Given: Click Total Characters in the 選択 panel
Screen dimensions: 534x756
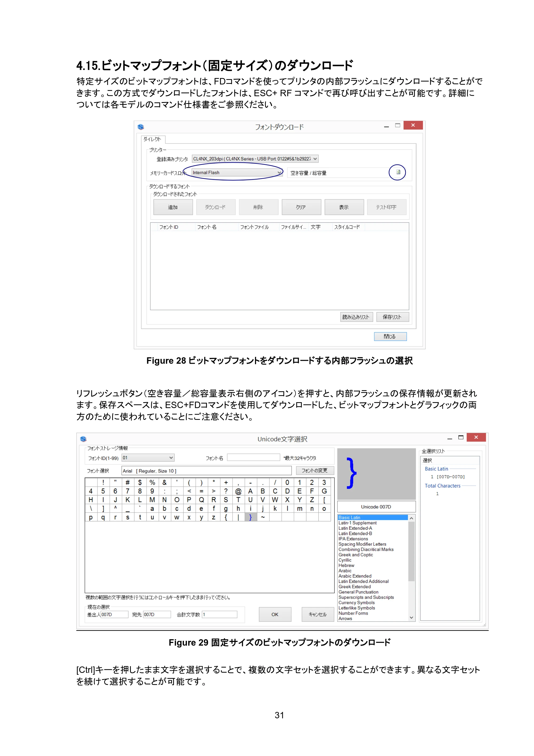Looking at the screenshot, I should click(442, 486).
